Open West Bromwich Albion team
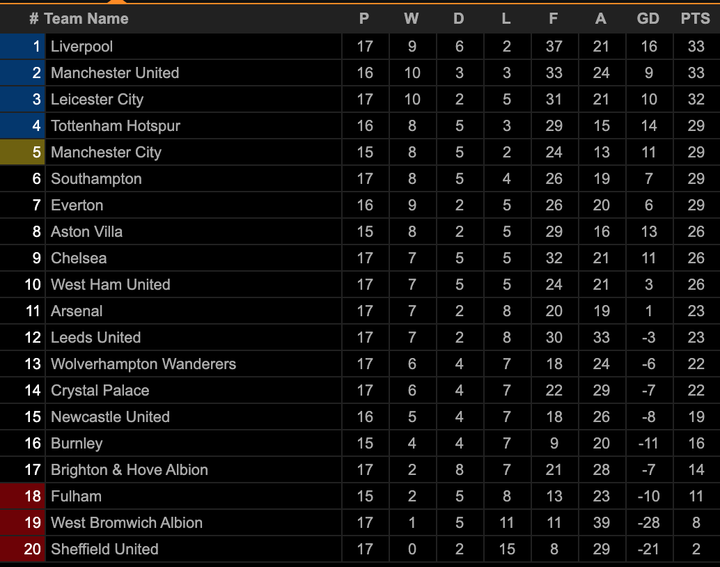 (x=127, y=523)
